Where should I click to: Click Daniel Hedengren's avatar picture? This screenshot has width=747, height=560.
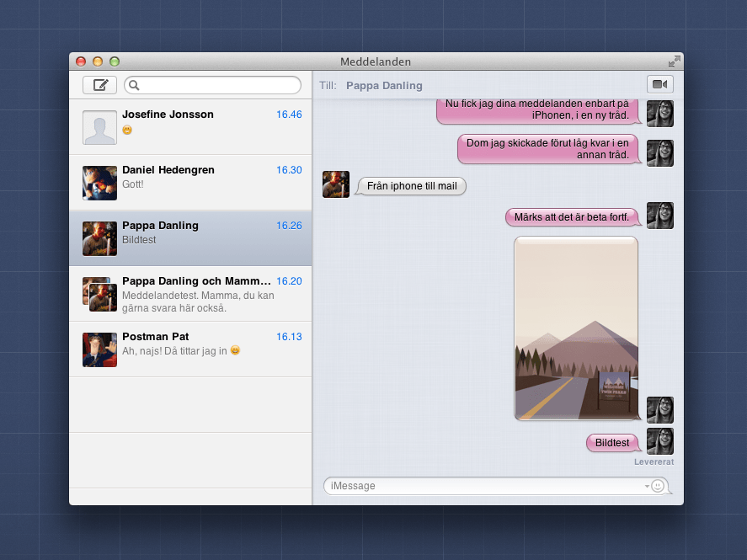coord(99,183)
